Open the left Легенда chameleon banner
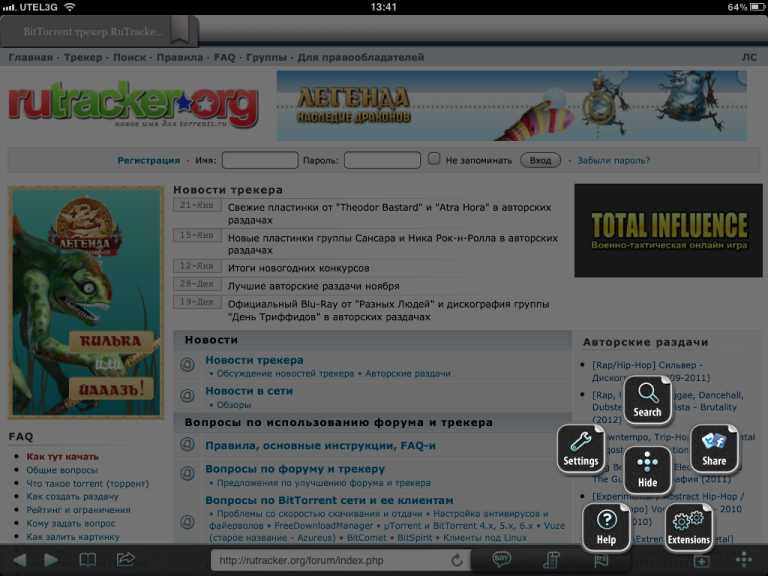This screenshot has height=576, width=768. click(86, 302)
